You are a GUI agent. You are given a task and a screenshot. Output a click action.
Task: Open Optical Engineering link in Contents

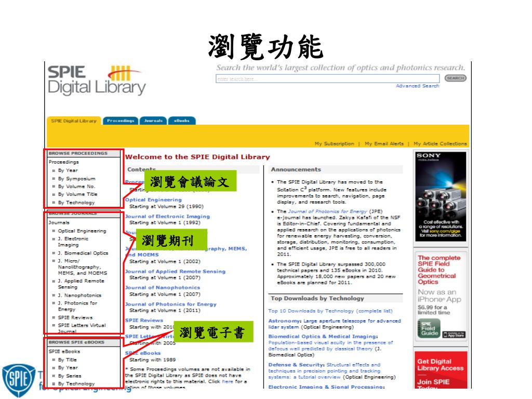click(x=153, y=200)
